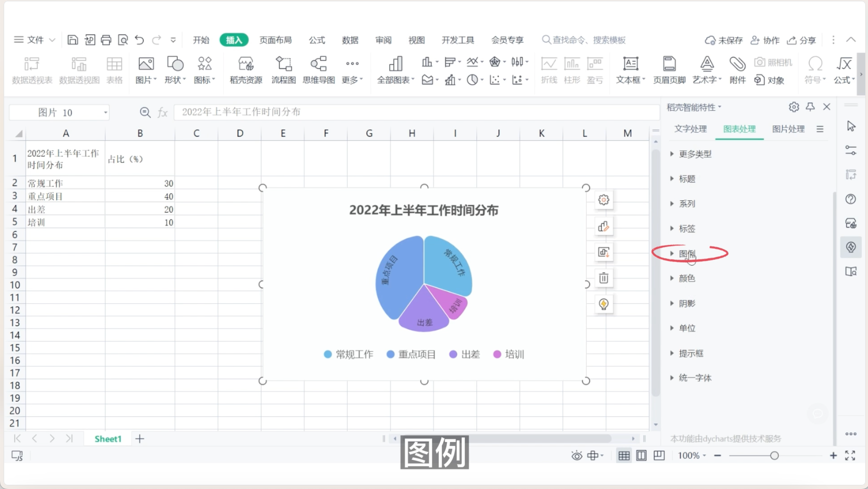Screen dimensions: 868x489
Task: Click the Save icon in quick toolbar
Action: 72,40
